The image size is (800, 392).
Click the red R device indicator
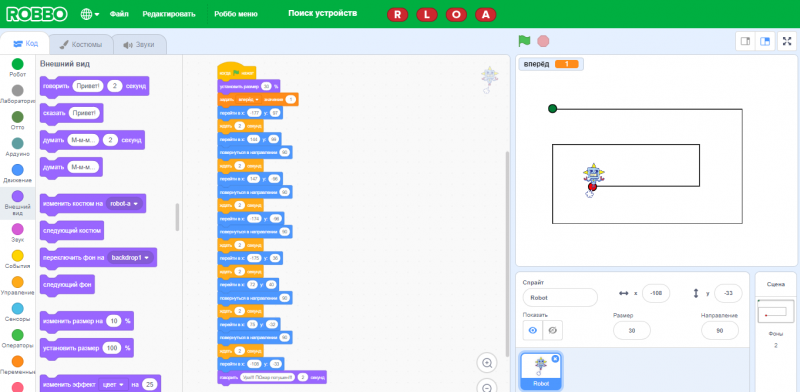point(397,15)
